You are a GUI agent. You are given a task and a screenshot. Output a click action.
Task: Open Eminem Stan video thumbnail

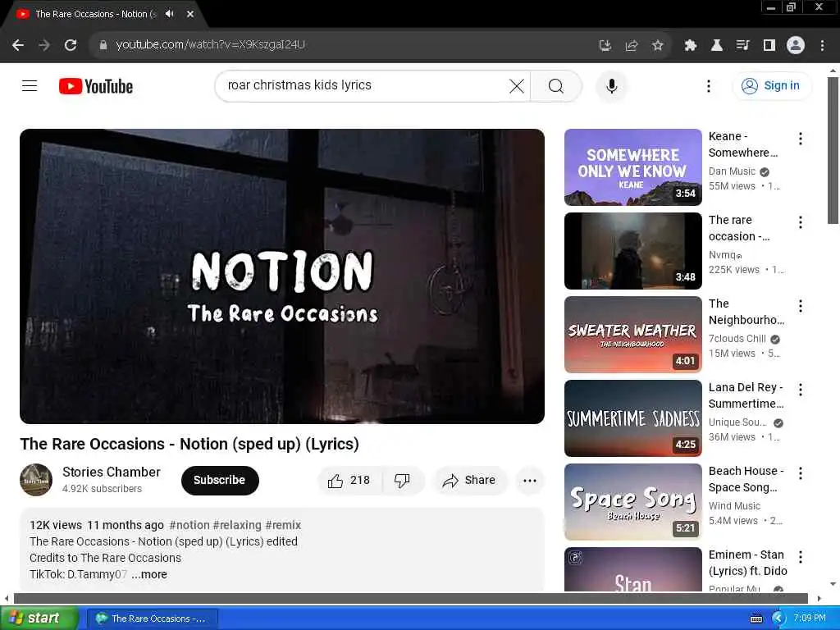[632, 569]
